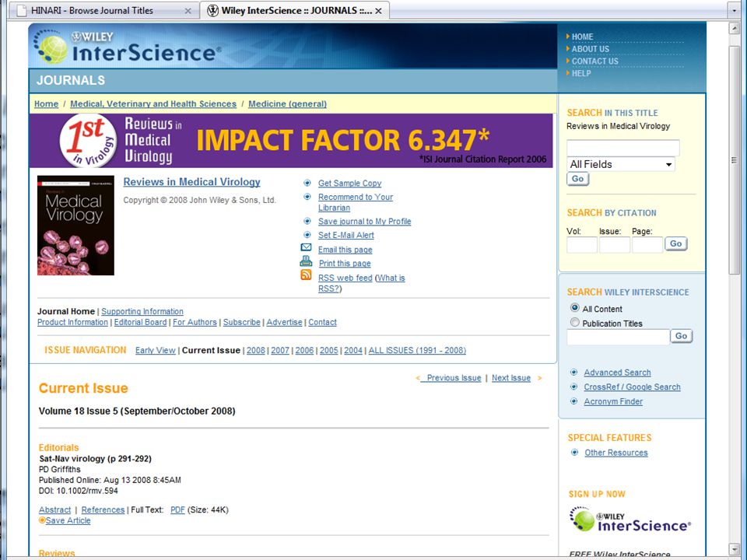
Task: Click the orange Save Article icon
Action: coord(42,520)
